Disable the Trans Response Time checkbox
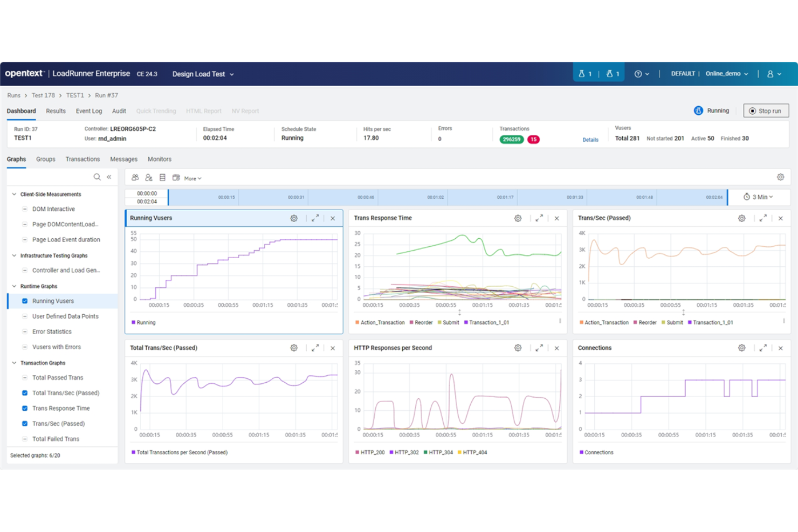 coord(25,408)
